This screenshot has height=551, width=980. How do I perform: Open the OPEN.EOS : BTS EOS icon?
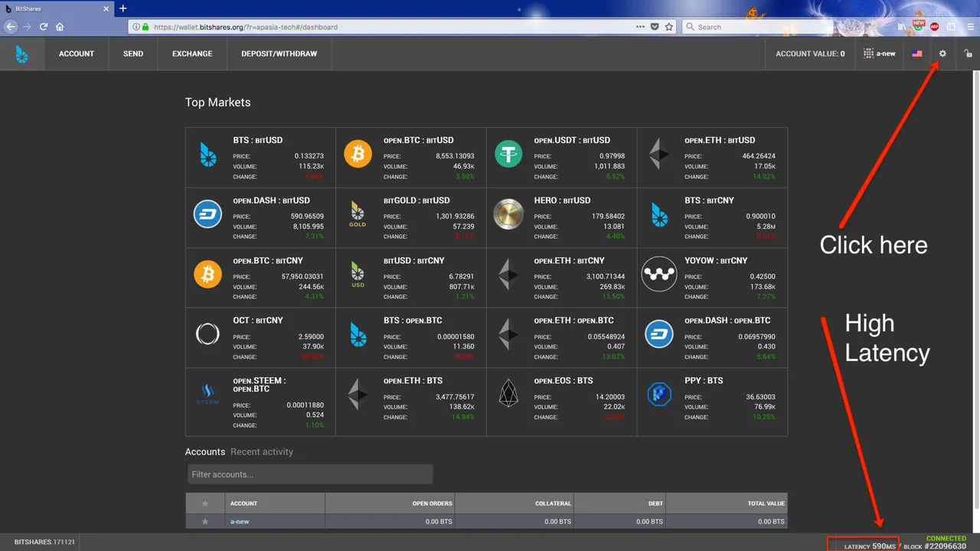tap(508, 395)
